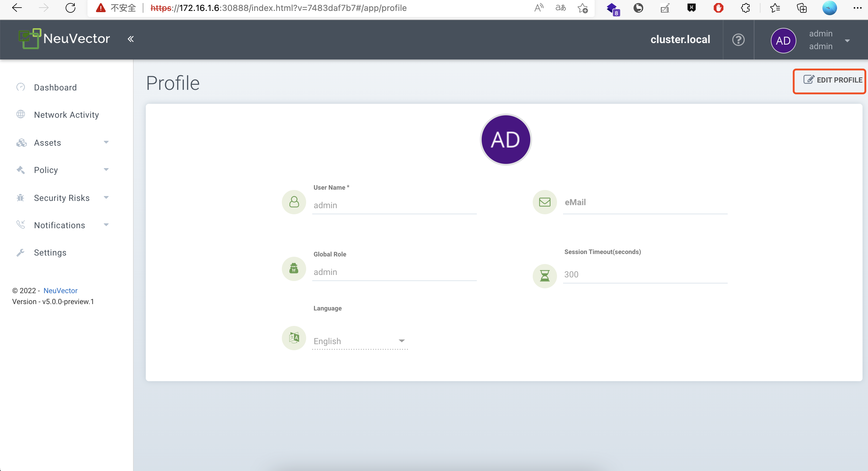Open the Language dropdown showing English
The width and height of the screenshot is (868, 471).
[359, 341]
